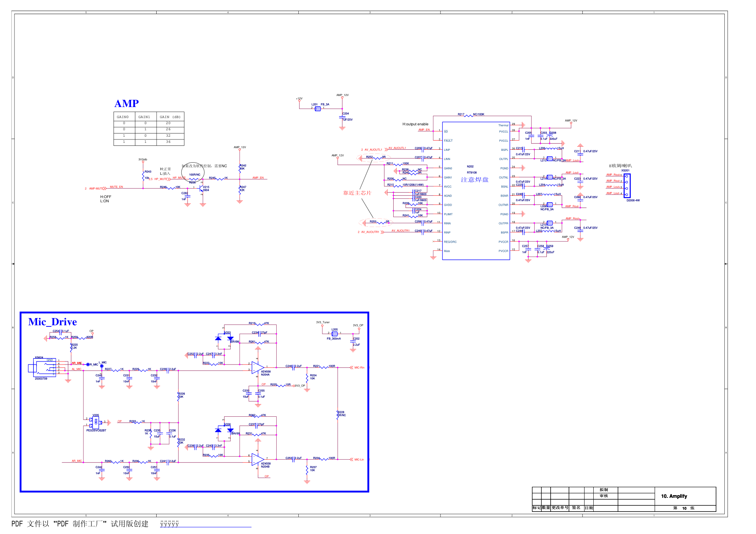Click the AMP_EN net label at SD pin
The width and height of the screenshot is (756, 534).
[424, 130]
